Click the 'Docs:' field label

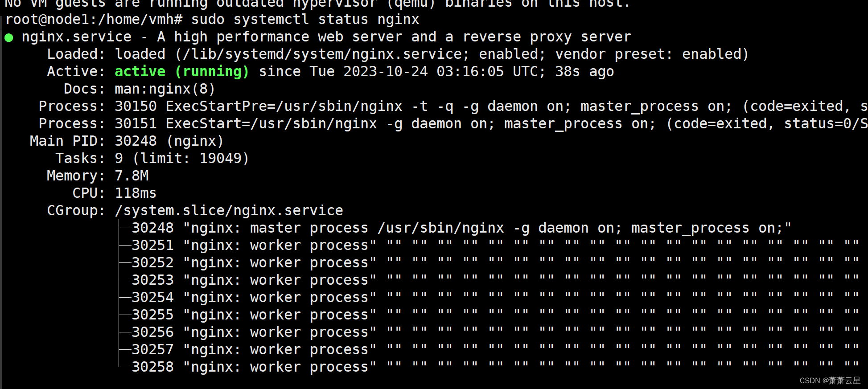coord(84,89)
